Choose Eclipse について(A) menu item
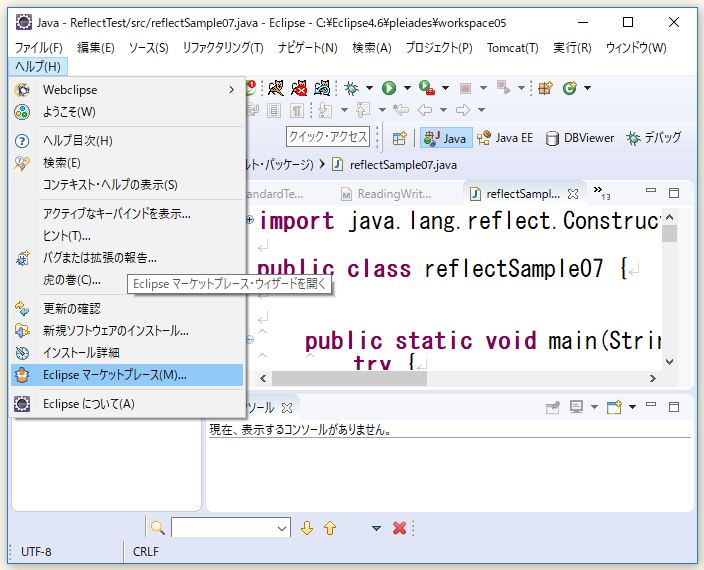This screenshot has height=570, width=704. tap(127, 404)
